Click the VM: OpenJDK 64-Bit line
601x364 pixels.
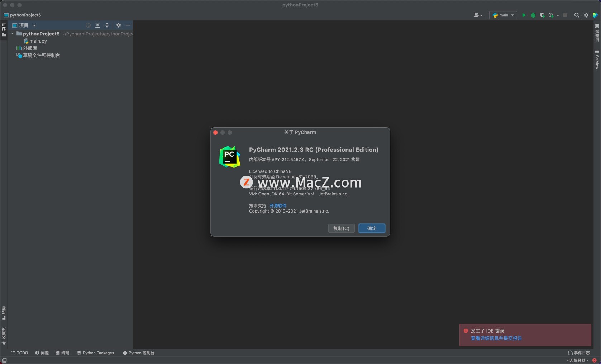click(299, 194)
